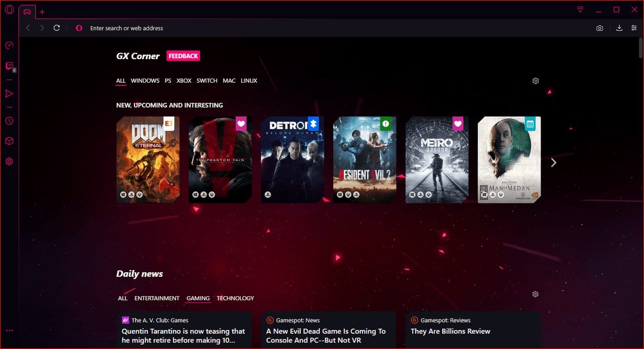Open A New Evil Dead Game article
Image resolution: width=644 pixels, height=349 pixels.
[x=326, y=336]
